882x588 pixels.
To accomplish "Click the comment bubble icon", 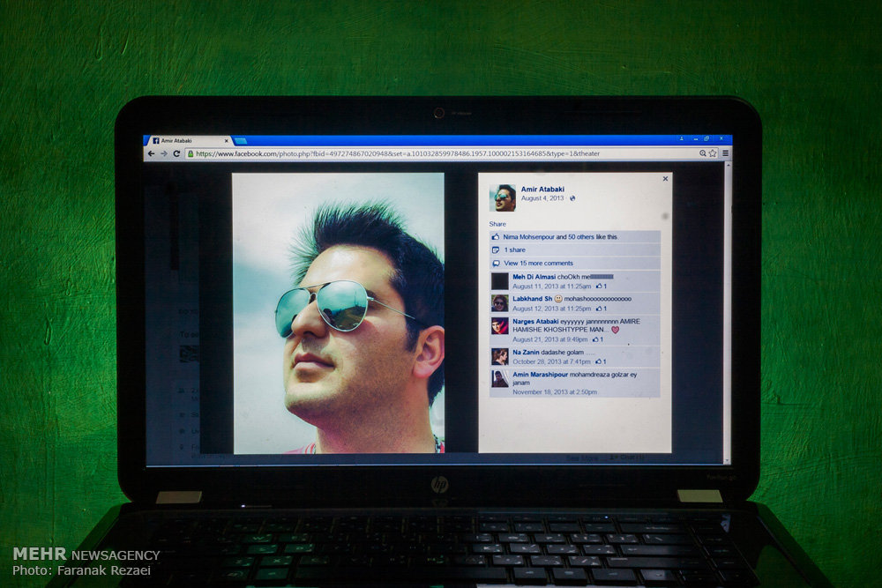I will point(496,263).
